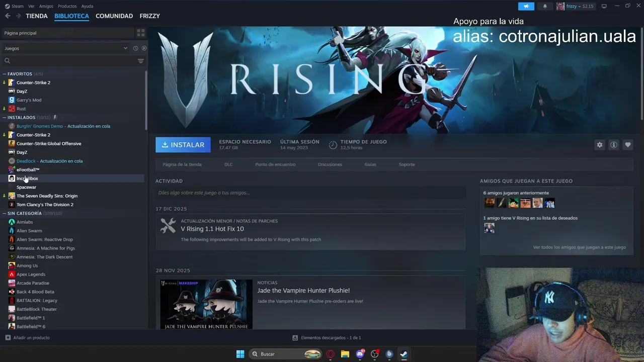Click the Among Us game icon
The width and height of the screenshot is (644, 362).
(x=12, y=265)
